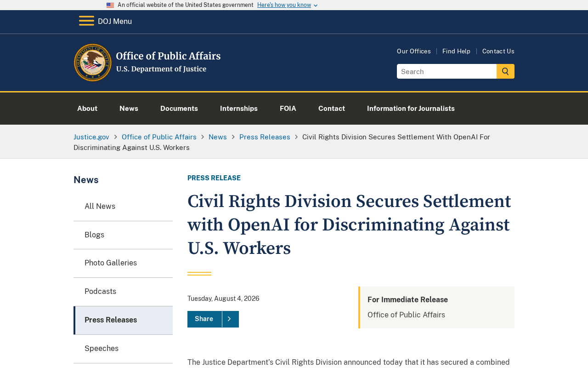The width and height of the screenshot is (588, 368).
Task: Select Podcasts in the sidebar
Action: pyautogui.click(x=123, y=292)
